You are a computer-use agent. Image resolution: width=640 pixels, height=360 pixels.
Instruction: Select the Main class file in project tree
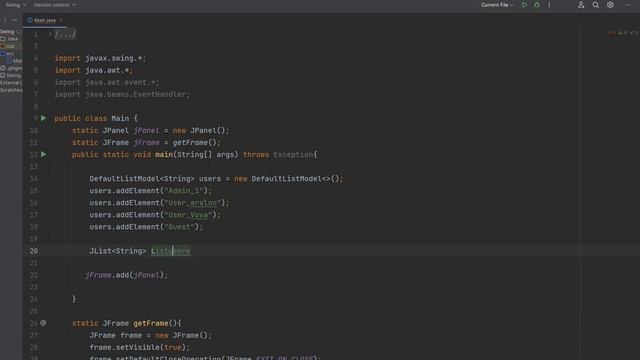[x=15, y=61]
